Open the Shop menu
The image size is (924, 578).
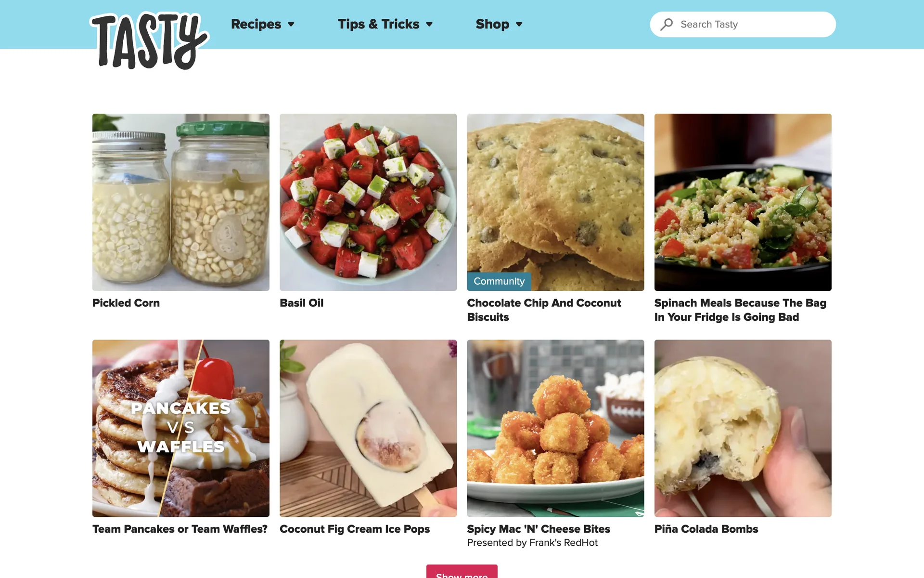(492, 24)
